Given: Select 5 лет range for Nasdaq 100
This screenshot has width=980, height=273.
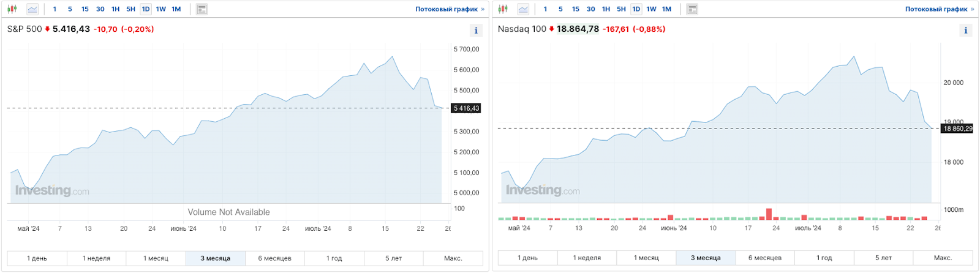Looking at the screenshot, I should click(x=884, y=258).
